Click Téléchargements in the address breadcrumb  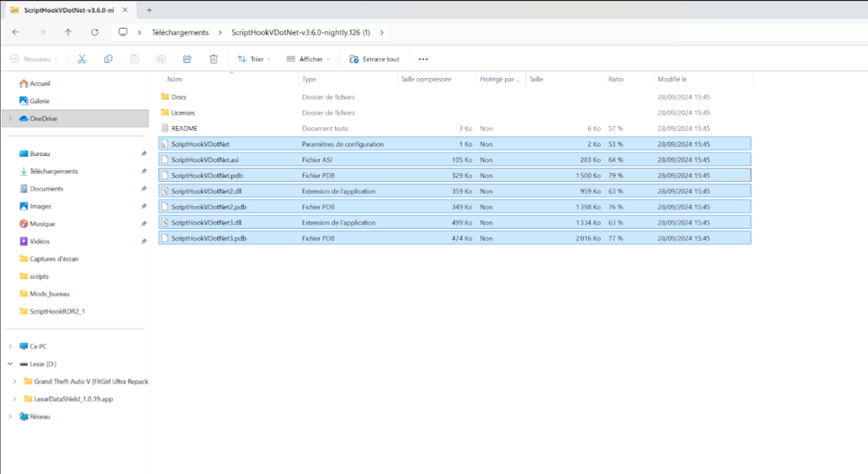(180, 32)
